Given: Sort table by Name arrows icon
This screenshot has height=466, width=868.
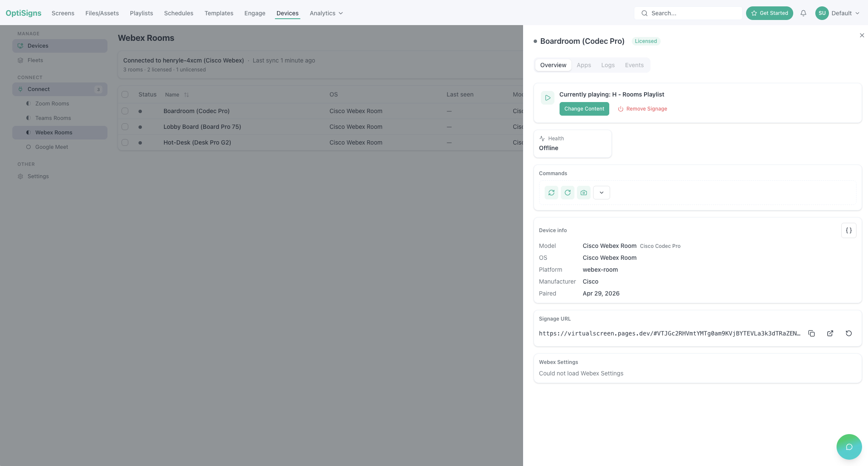Looking at the screenshot, I should pos(187,95).
